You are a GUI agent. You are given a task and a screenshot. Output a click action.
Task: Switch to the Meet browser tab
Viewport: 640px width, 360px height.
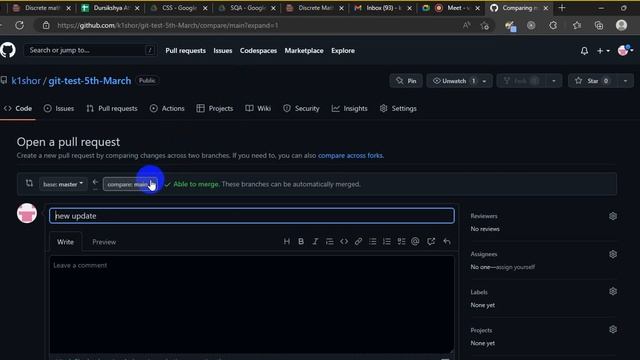[x=451, y=8]
